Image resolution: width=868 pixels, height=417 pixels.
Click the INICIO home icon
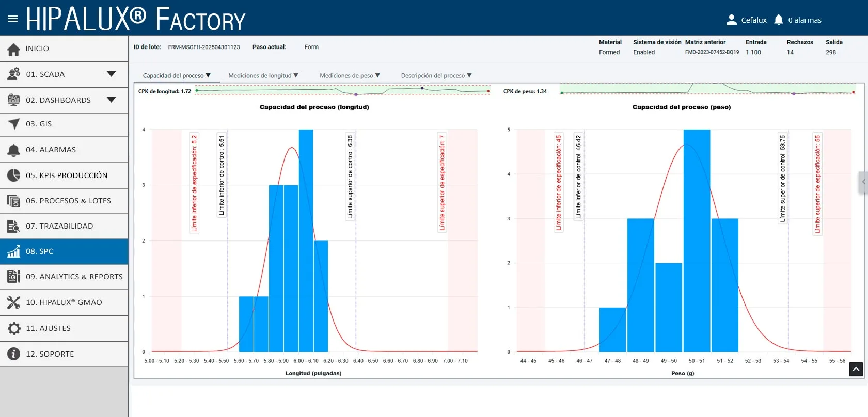click(x=14, y=49)
